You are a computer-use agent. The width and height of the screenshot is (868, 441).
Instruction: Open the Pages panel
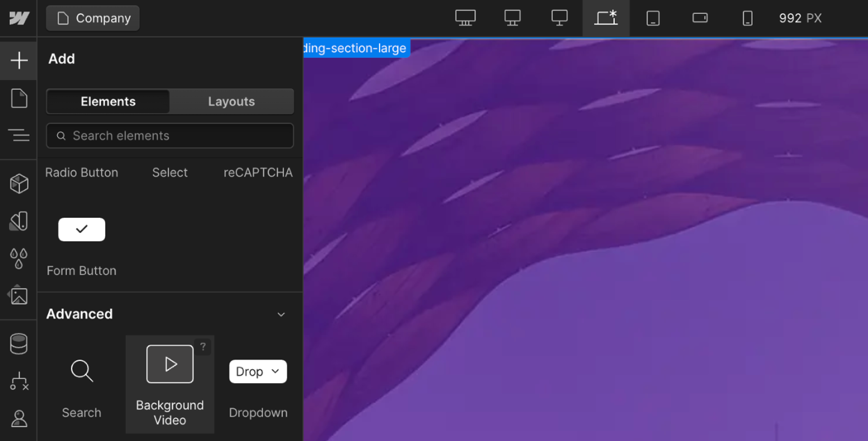point(19,98)
